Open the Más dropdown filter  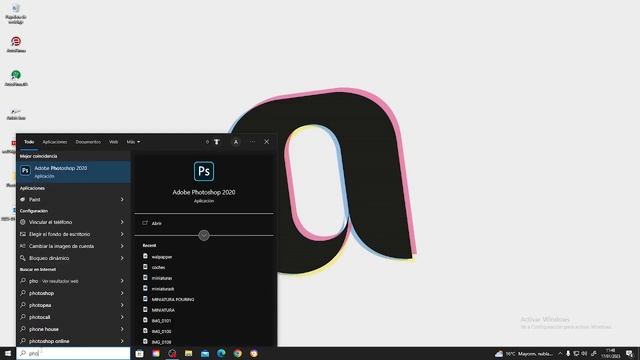click(x=133, y=142)
